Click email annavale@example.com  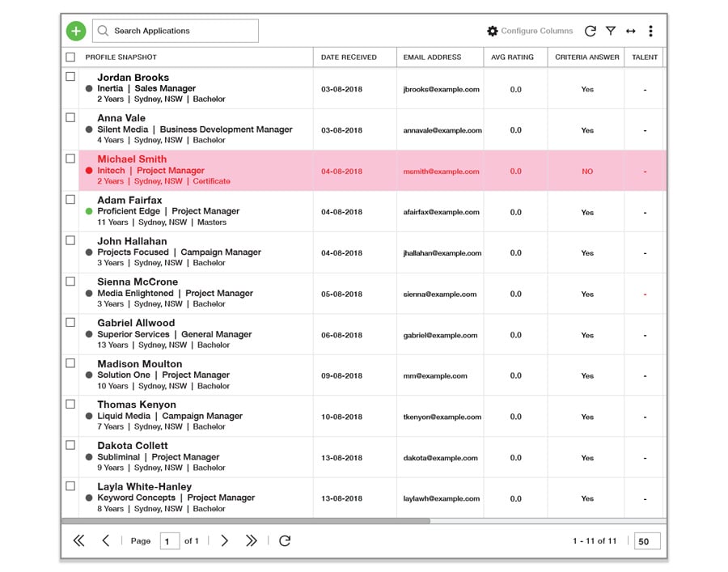442,130
